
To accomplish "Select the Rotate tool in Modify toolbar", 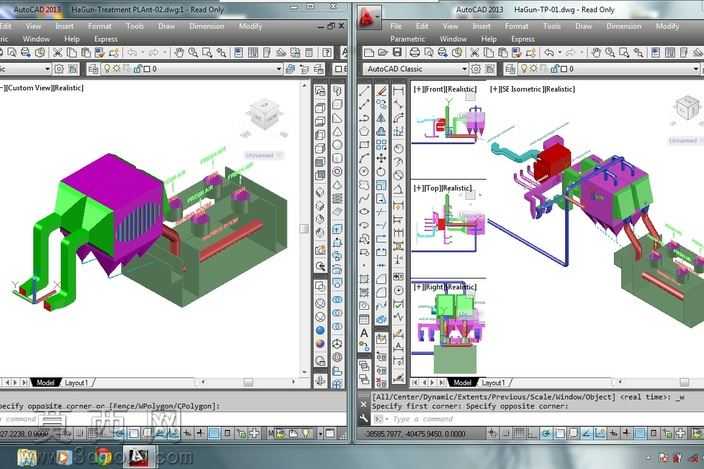I will (381, 171).
